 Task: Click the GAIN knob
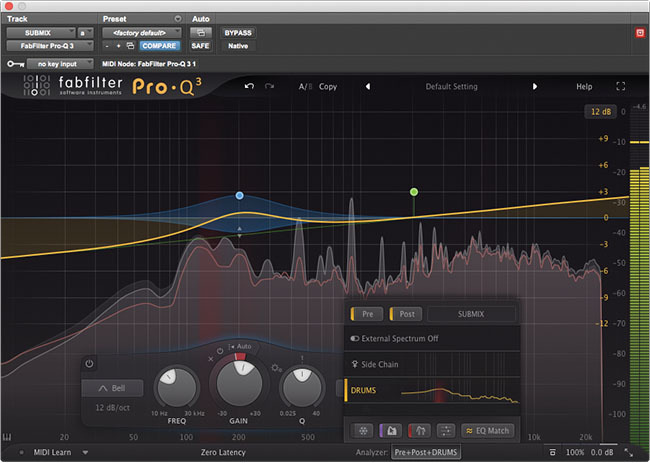click(239, 382)
